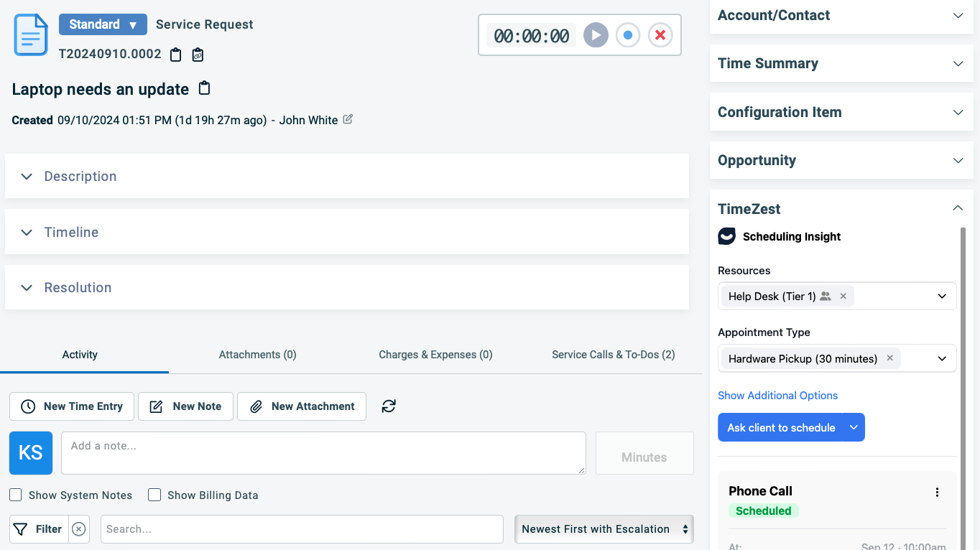Copy ticket number T20240910.0002 to clipboard
980x550 pixels.
pyautogui.click(x=176, y=55)
